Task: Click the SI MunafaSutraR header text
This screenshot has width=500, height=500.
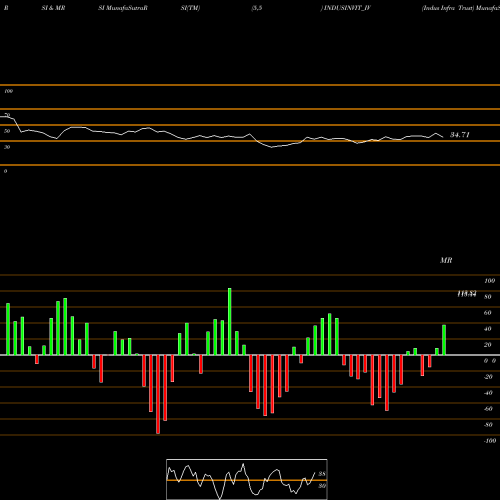Action: point(123,8)
